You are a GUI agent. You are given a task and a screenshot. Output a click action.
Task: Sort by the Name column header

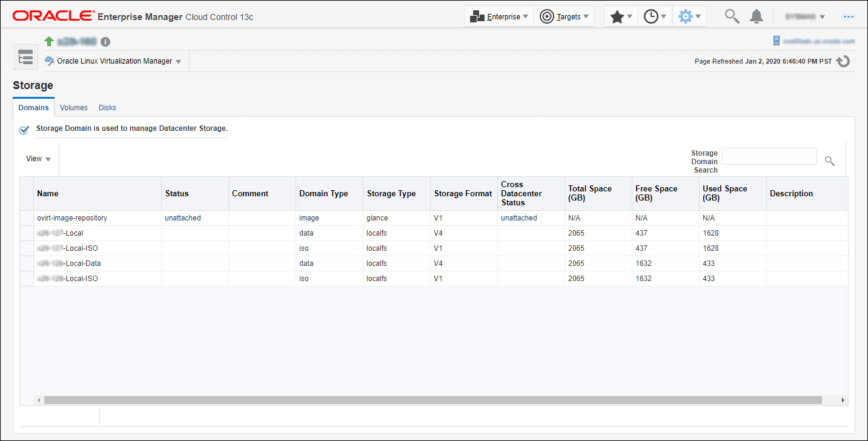[98, 194]
